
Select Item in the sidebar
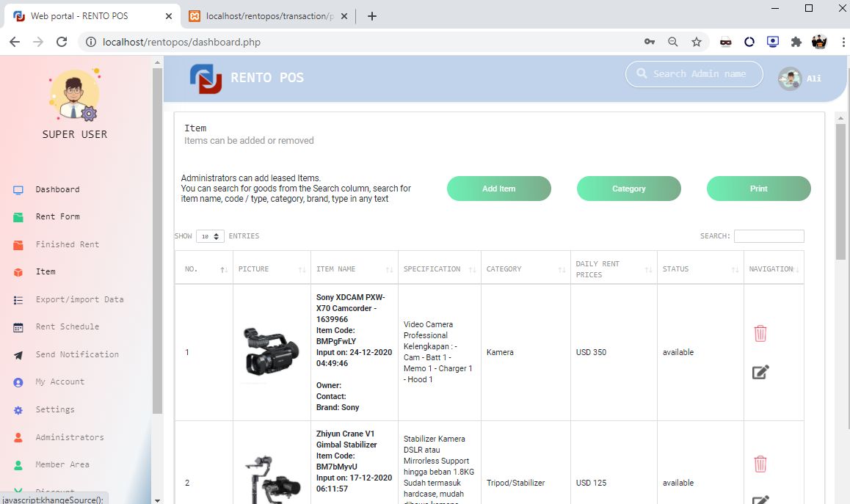click(46, 271)
